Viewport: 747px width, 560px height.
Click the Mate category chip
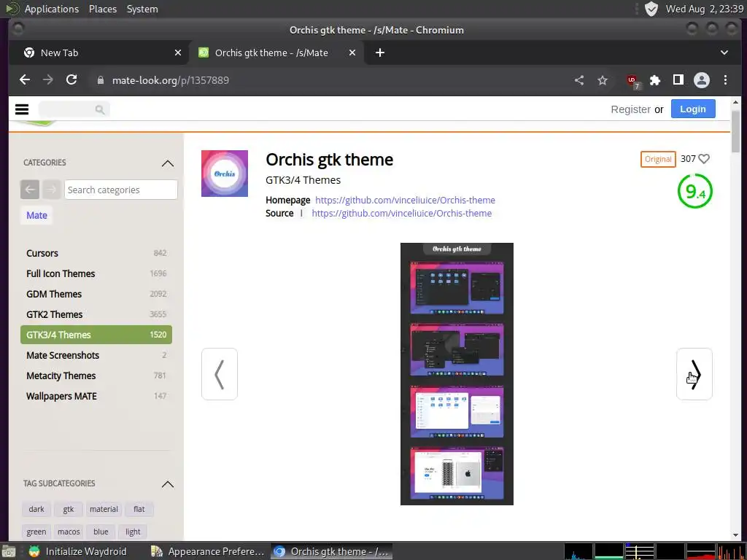click(x=36, y=215)
